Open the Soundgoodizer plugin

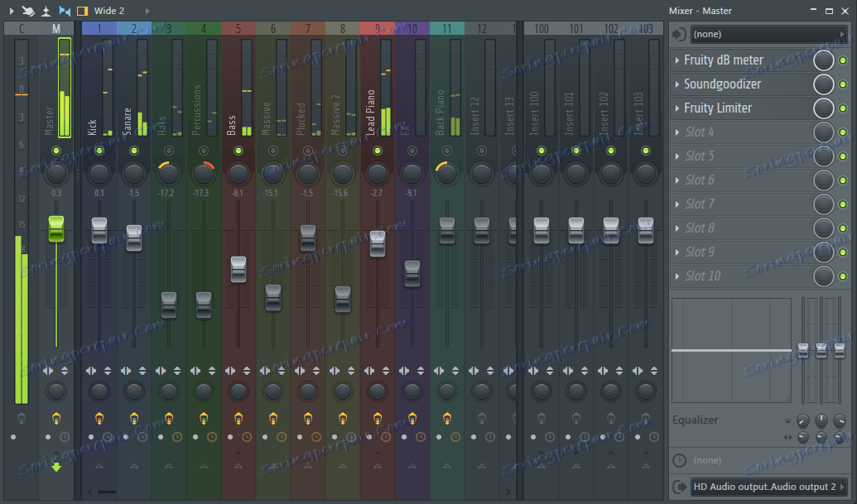pyautogui.click(x=722, y=84)
